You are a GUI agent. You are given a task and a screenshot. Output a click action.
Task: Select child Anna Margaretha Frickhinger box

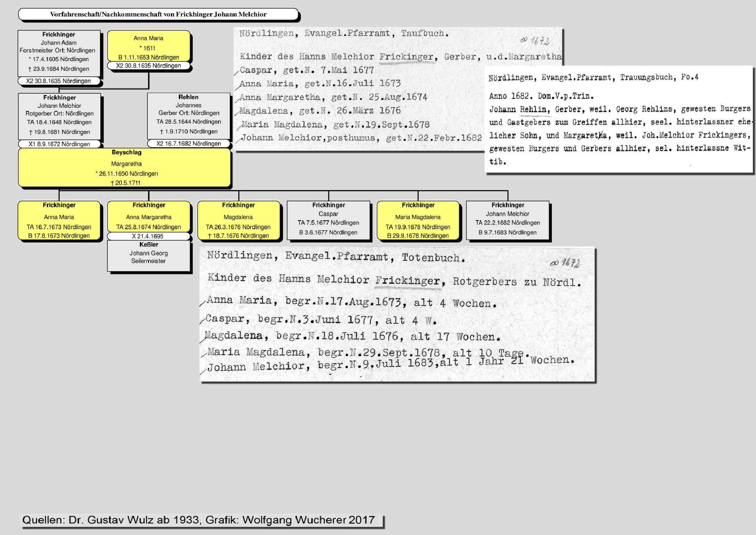click(149, 216)
